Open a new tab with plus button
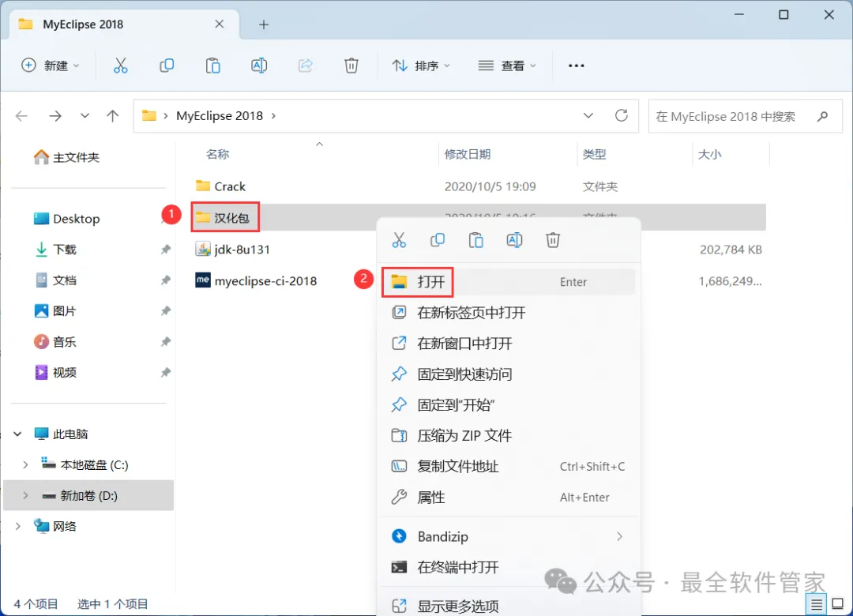 click(x=264, y=24)
